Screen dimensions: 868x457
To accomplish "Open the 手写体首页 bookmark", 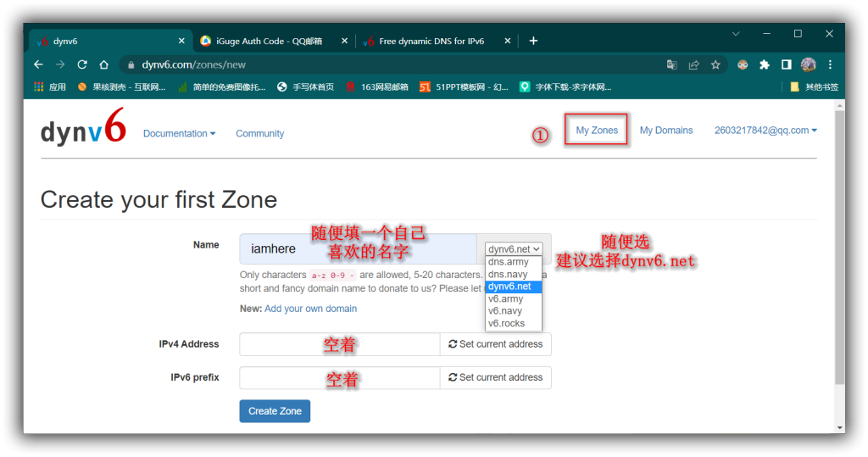I will [x=305, y=87].
